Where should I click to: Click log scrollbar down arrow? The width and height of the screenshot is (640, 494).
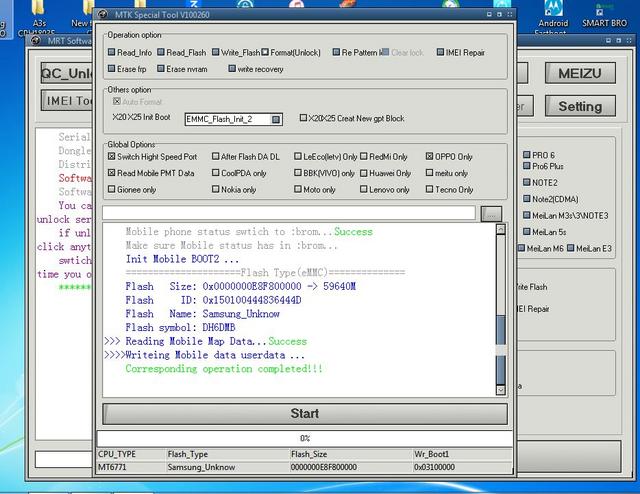[x=501, y=390]
